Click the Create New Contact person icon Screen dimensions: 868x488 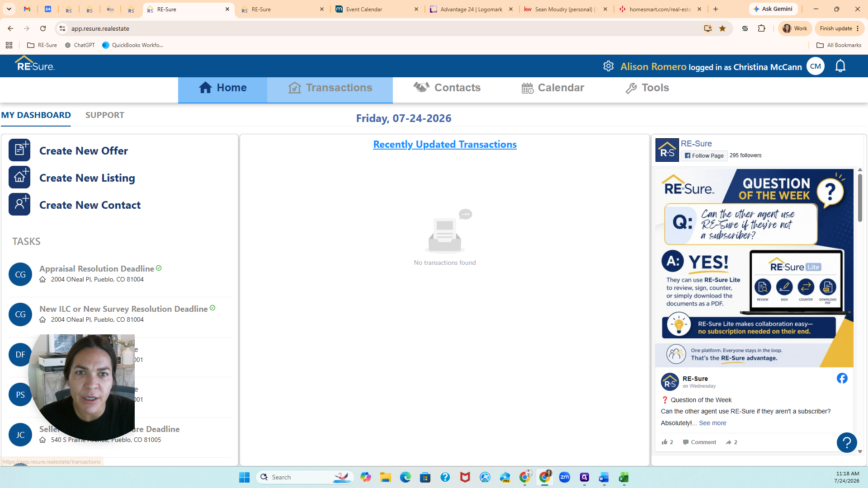[x=19, y=204]
